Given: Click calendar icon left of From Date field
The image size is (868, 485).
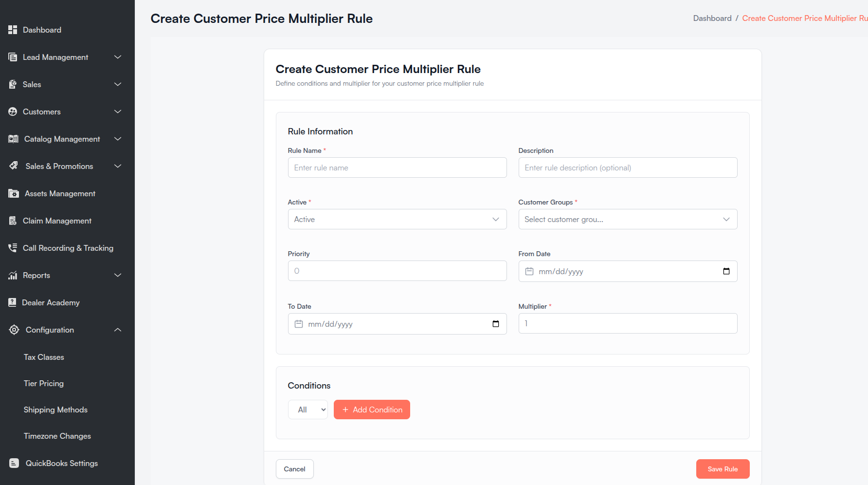Looking at the screenshot, I should (x=529, y=271).
